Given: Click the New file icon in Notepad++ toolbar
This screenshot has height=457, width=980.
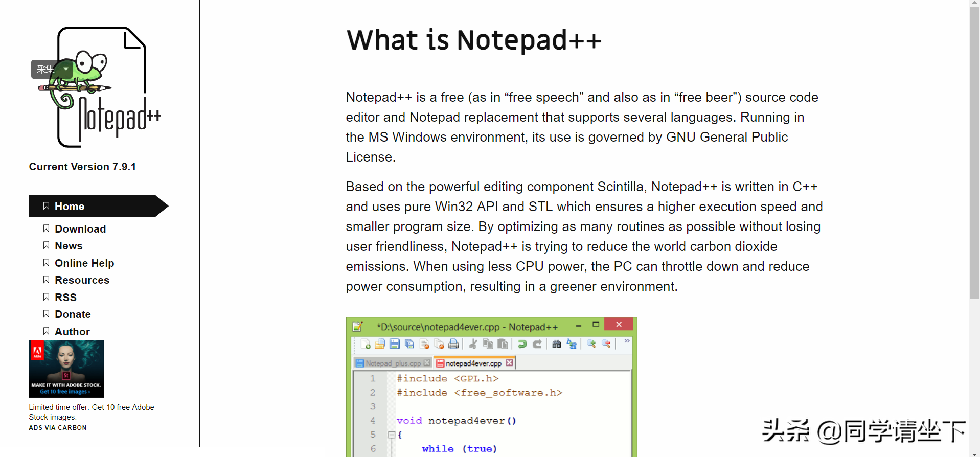Looking at the screenshot, I should click(366, 344).
